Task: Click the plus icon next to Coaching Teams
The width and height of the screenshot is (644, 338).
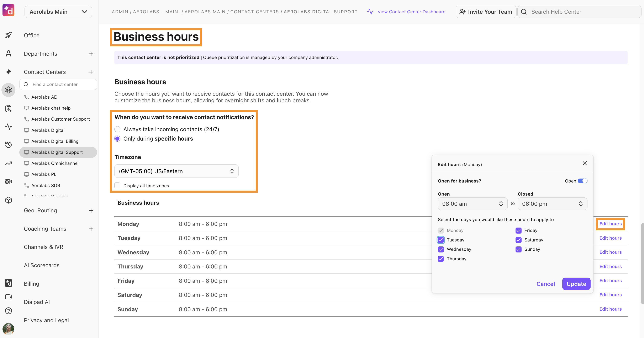Action: (91, 229)
